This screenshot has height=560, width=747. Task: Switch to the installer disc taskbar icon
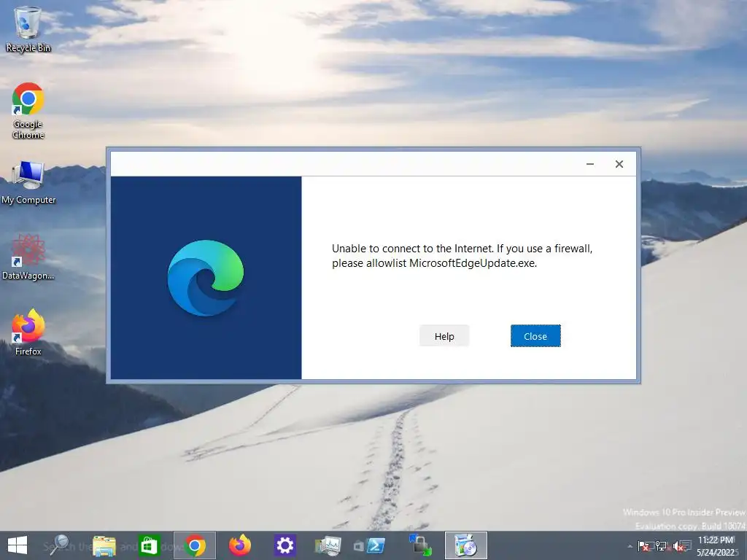pyautogui.click(x=466, y=545)
